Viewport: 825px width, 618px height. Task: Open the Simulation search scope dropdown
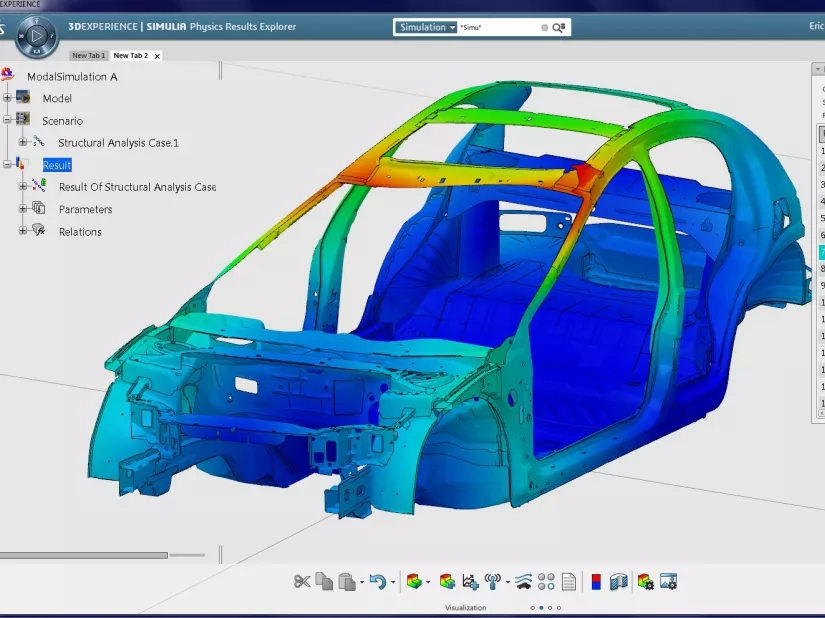coord(425,27)
